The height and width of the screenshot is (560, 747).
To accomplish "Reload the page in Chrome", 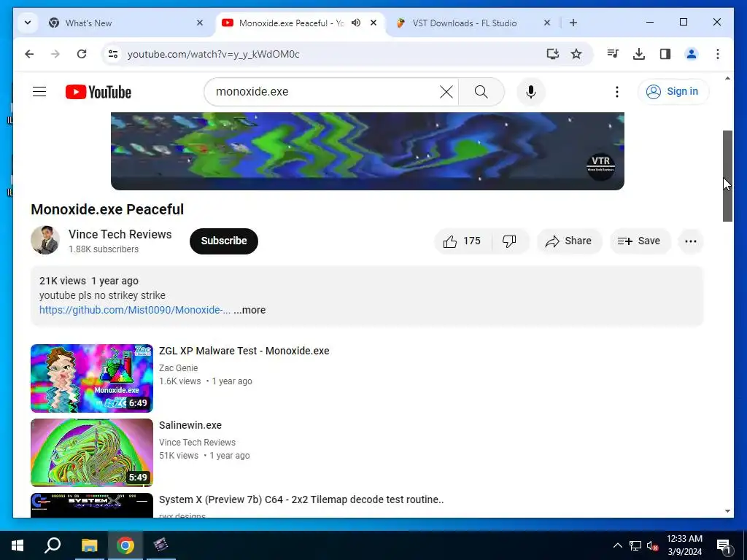I will (82, 54).
